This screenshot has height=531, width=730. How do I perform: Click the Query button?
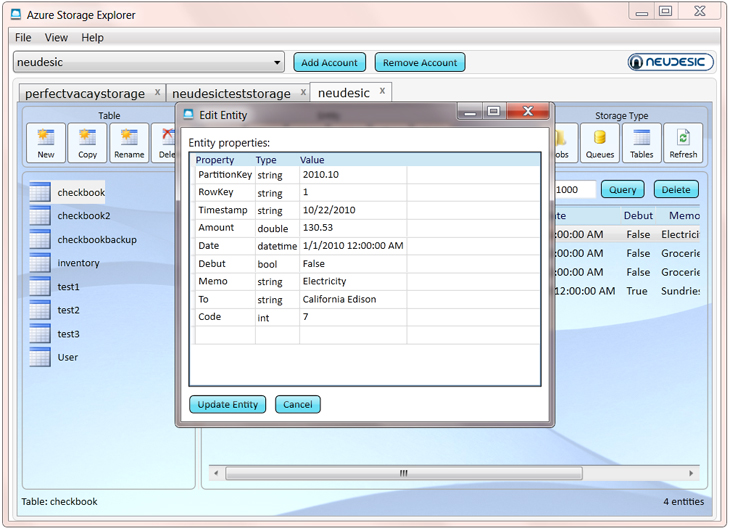pyautogui.click(x=622, y=189)
